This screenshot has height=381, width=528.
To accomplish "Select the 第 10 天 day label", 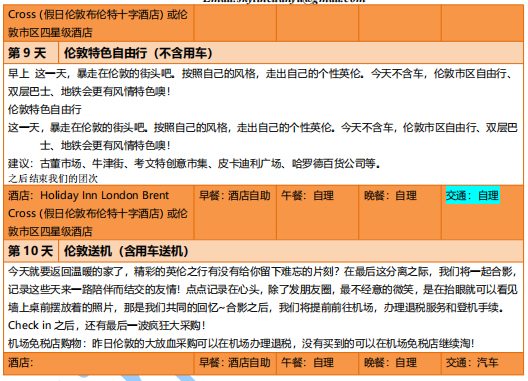I will click(30, 251).
